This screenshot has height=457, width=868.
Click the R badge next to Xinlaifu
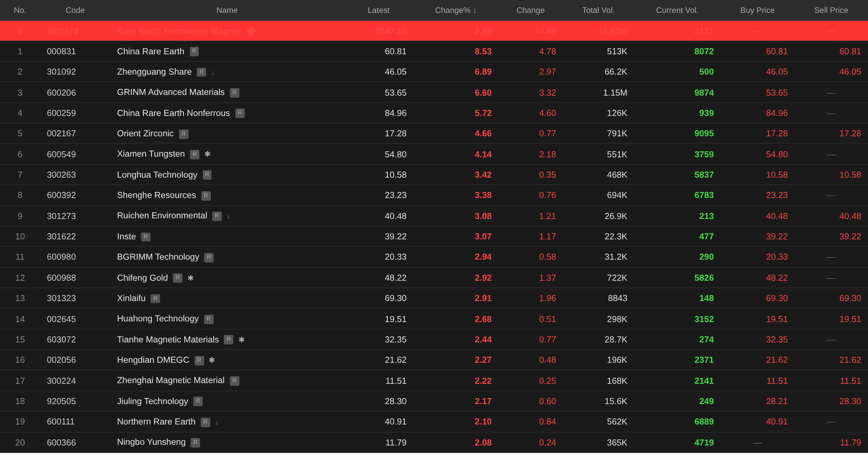155,299
